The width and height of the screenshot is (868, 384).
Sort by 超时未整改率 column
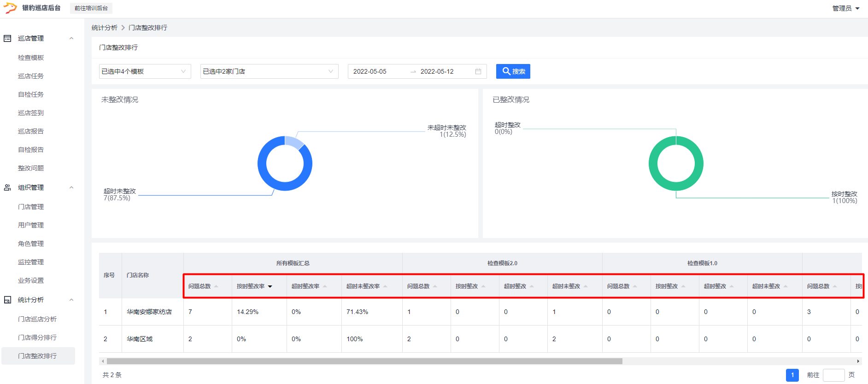(385, 286)
